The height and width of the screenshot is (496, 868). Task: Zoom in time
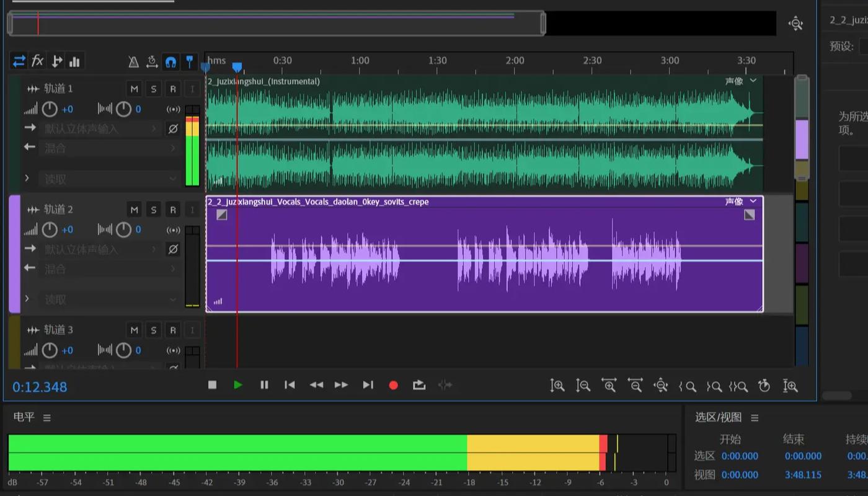tap(609, 386)
